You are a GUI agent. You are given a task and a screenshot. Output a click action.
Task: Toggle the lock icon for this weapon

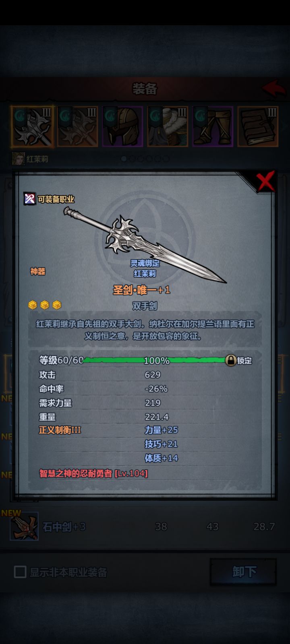230,360
